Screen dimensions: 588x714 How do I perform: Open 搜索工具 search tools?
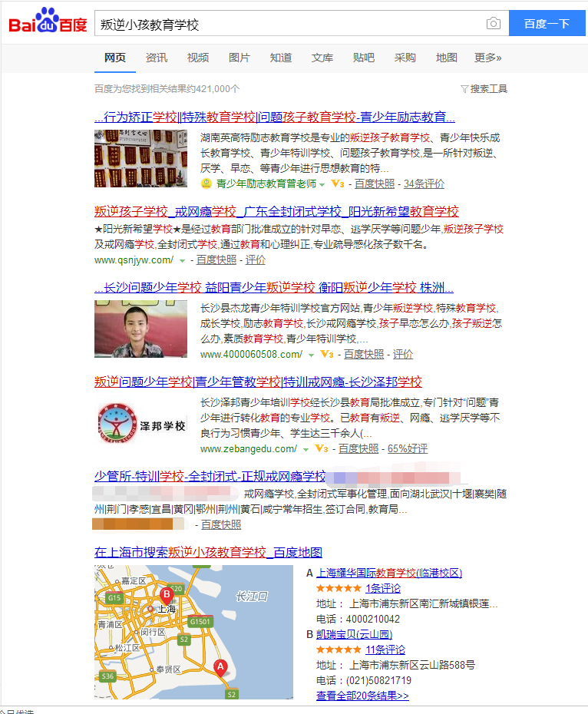coord(488,89)
